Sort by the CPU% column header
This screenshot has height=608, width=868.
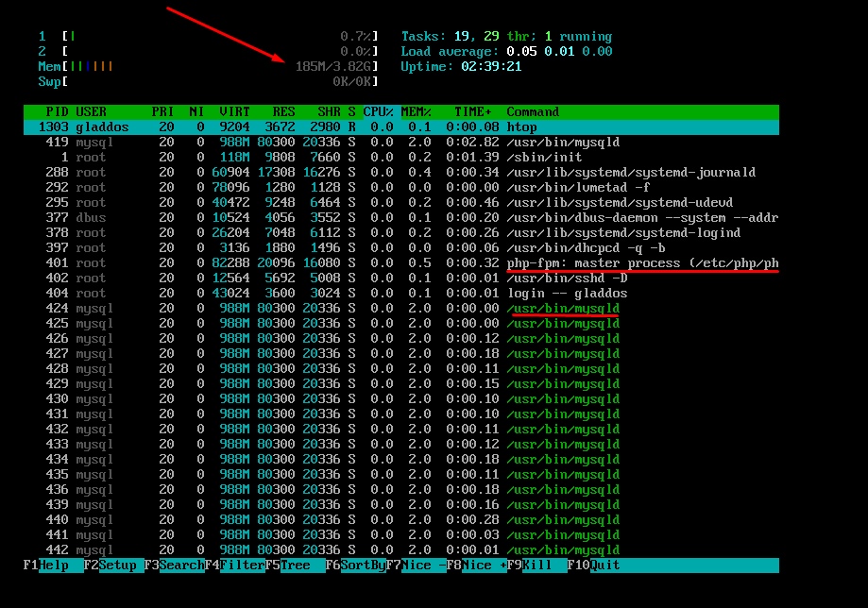pyautogui.click(x=378, y=111)
